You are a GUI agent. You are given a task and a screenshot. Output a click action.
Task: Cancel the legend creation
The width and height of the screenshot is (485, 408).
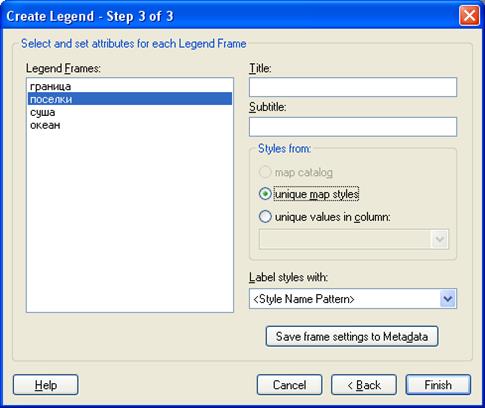[289, 385]
